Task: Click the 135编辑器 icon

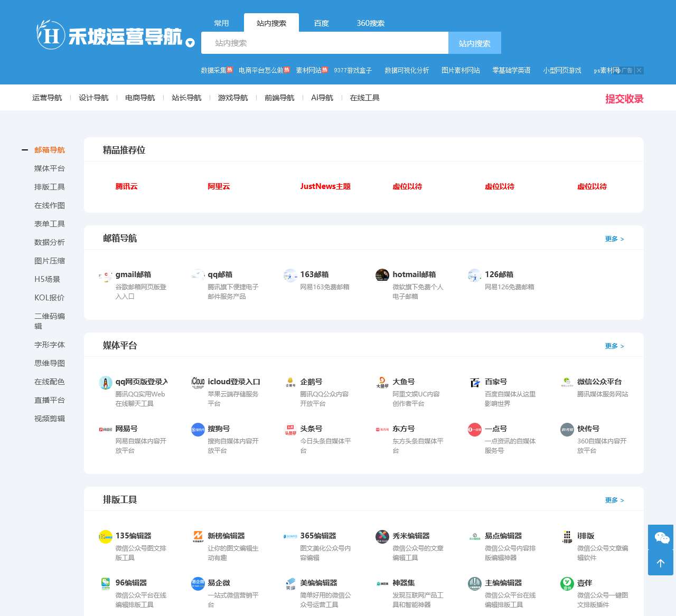Action: [x=106, y=537]
